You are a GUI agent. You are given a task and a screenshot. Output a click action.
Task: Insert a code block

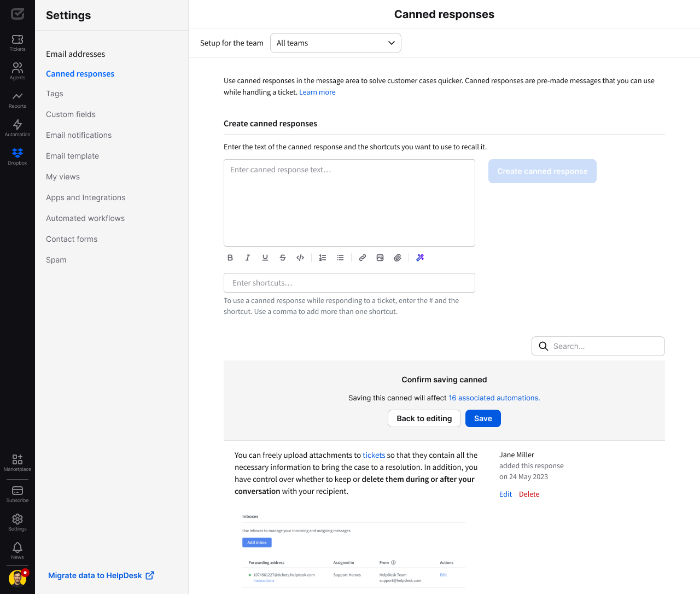click(300, 258)
